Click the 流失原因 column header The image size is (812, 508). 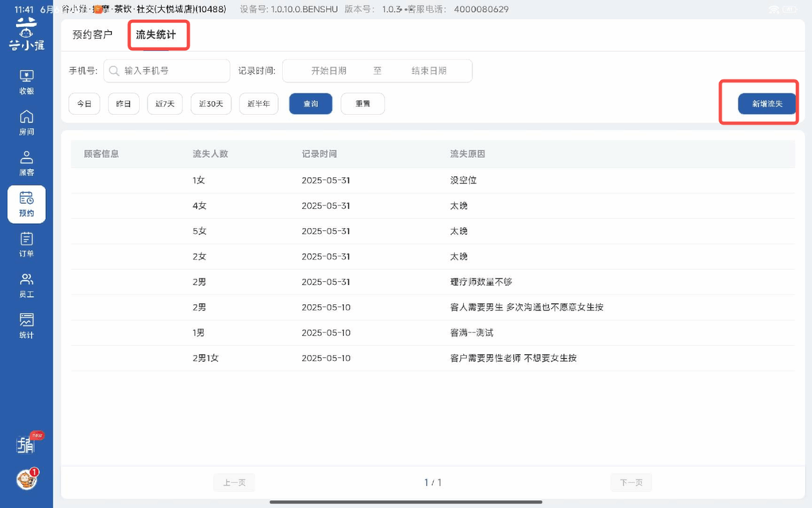(468, 154)
